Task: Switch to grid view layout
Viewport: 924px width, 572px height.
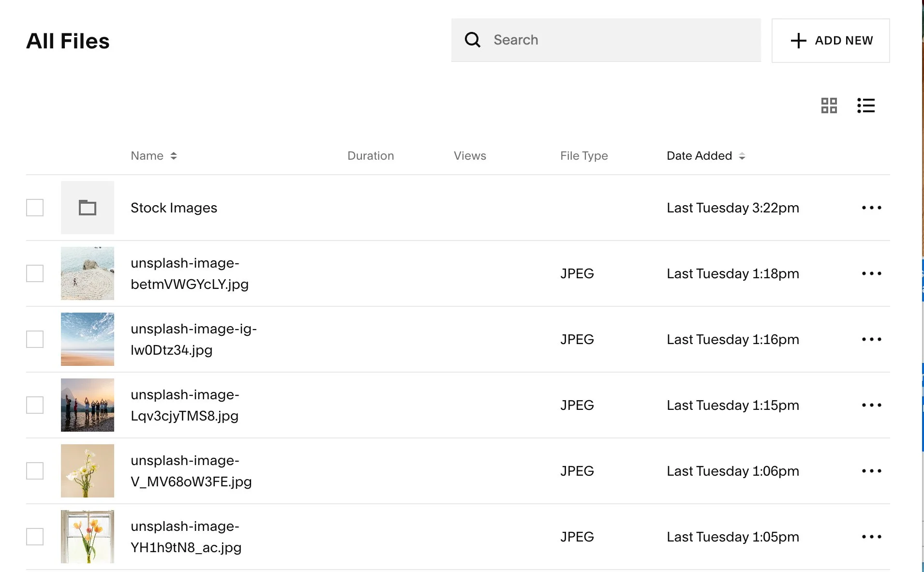Action: (829, 106)
